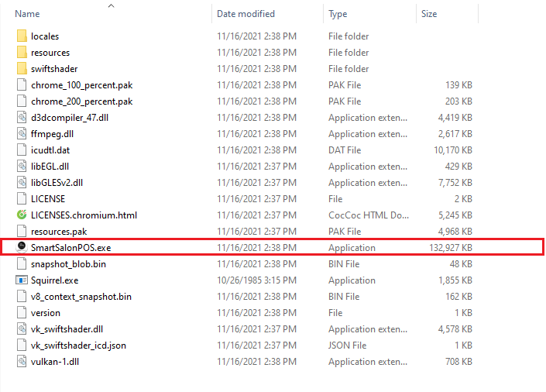Select the vk_swiftshader_icd.json file name
This screenshot has width=546, height=392.
(x=78, y=346)
